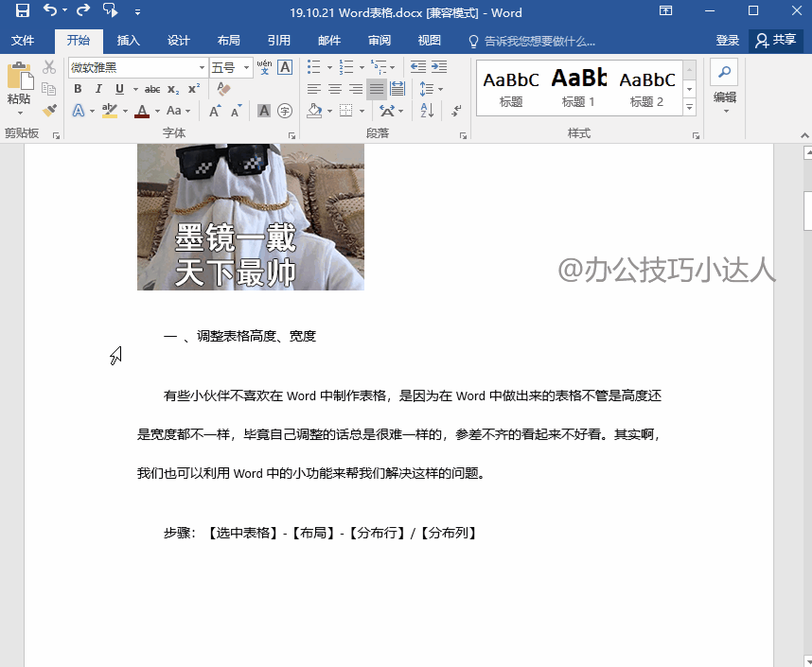Apply the 标题 2 style
812x667 pixels.
pyautogui.click(x=646, y=87)
